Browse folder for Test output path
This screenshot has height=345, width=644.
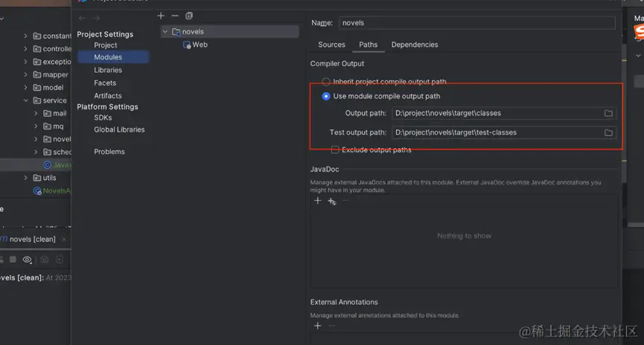click(x=608, y=132)
